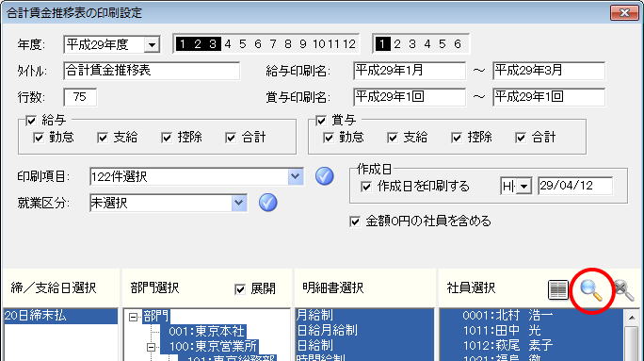Image resolution: width=644 pixels, height=361 pixels.
Task: Toggle 勤怠 checkbox under 賞与
Action: 329,138
